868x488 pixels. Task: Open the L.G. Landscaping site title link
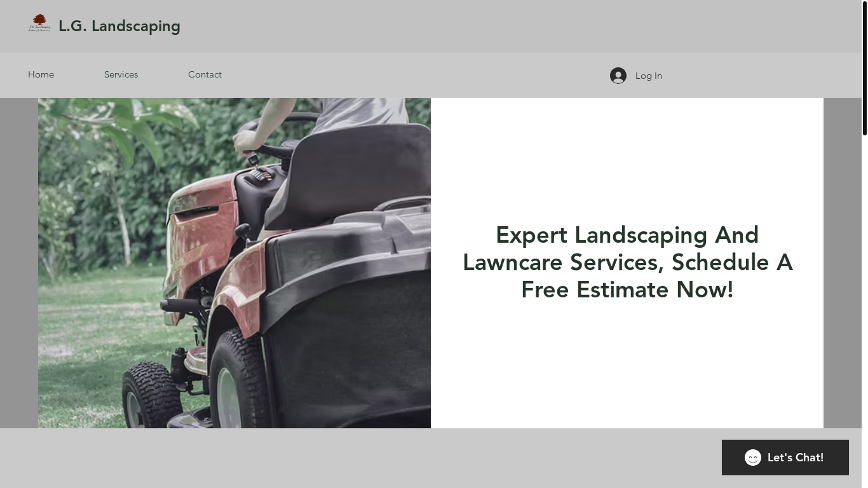pos(119,26)
